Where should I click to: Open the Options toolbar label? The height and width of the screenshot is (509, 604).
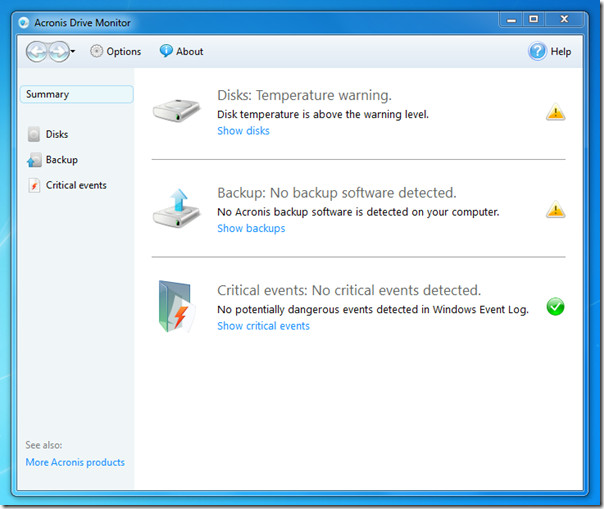pyautogui.click(x=124, y=51)
